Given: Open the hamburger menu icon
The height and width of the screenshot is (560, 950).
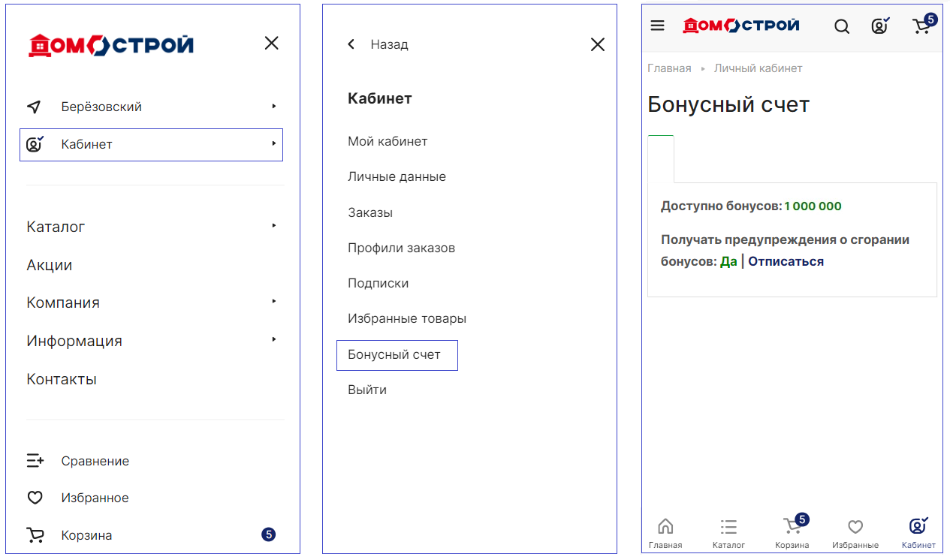Looking at the screenshot, I should pos(657,26).
